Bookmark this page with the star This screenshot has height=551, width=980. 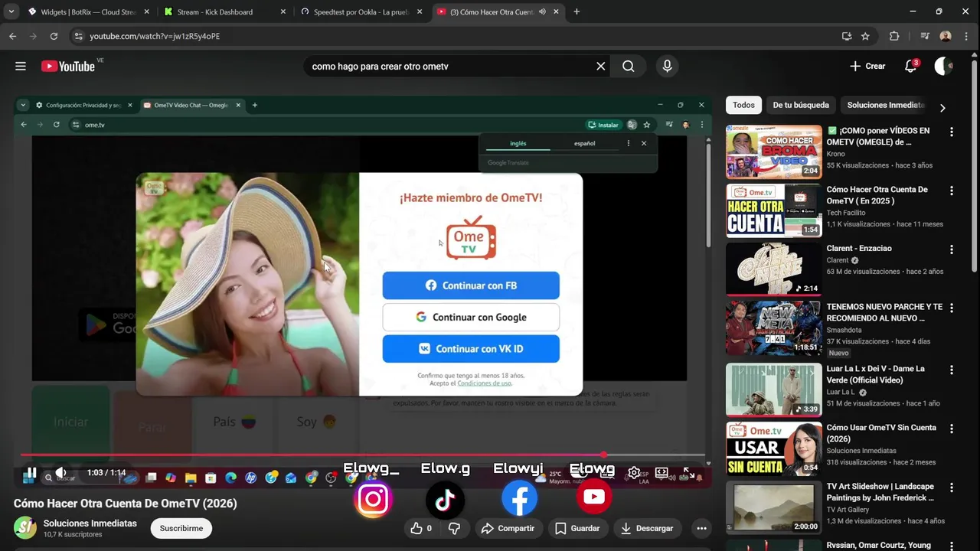[x=865, y=36]
